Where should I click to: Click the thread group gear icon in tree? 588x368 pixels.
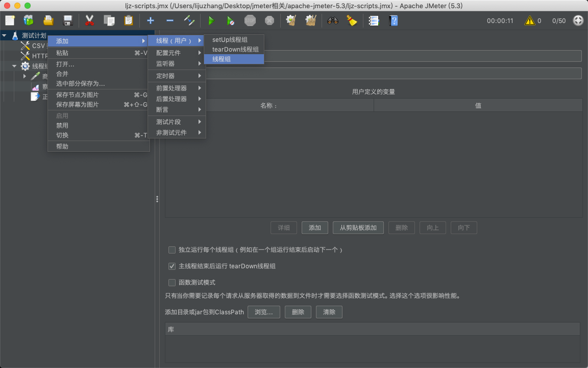(x=25, y=66)
